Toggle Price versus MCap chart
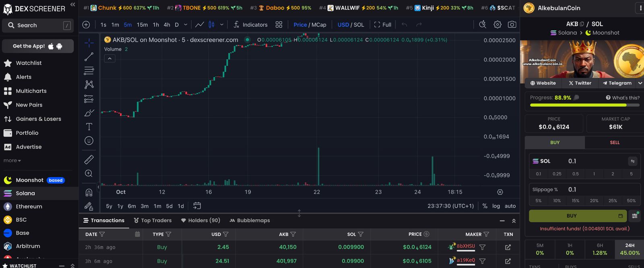Viewport: 644px width, 268px height. 310,25
